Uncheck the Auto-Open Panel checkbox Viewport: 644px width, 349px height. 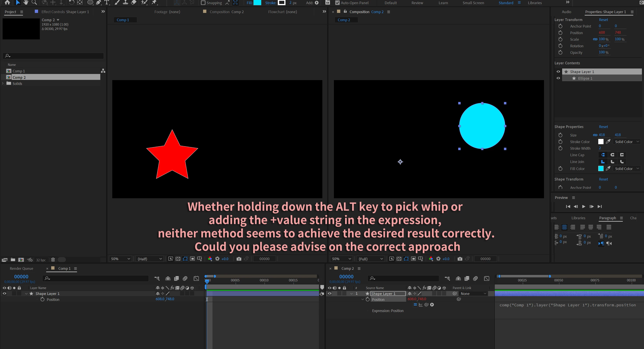[x=337, y=3]
